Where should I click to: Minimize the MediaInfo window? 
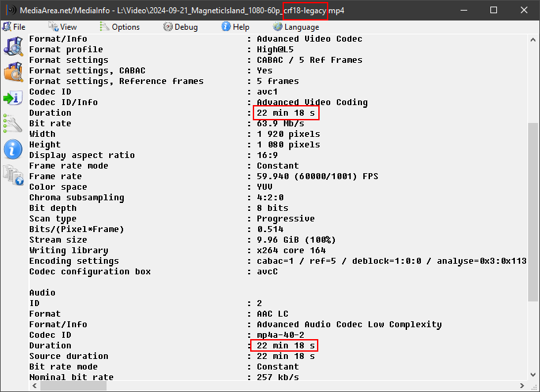[x=463, y=11]
